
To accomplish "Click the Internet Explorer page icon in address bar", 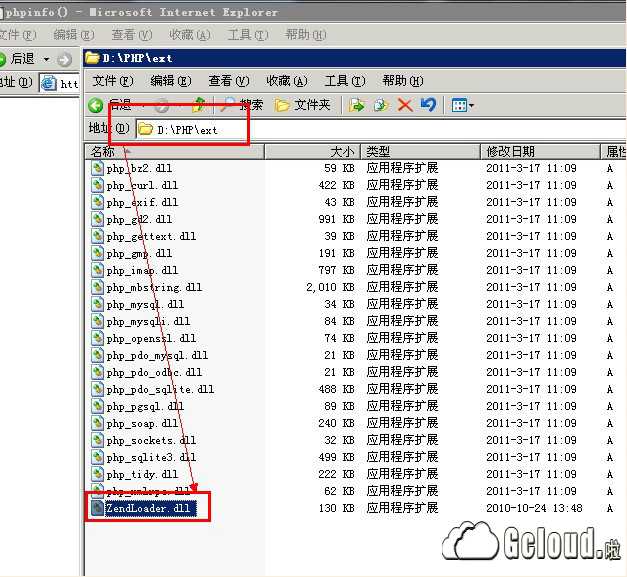I will coord(49,83).
